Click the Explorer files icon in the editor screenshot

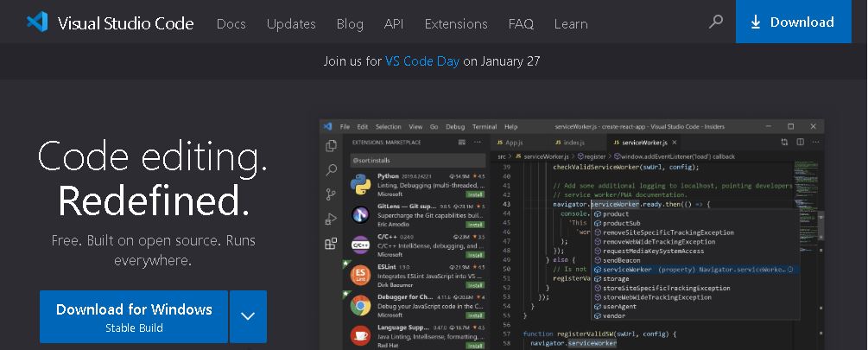click(x=331, y=146)
